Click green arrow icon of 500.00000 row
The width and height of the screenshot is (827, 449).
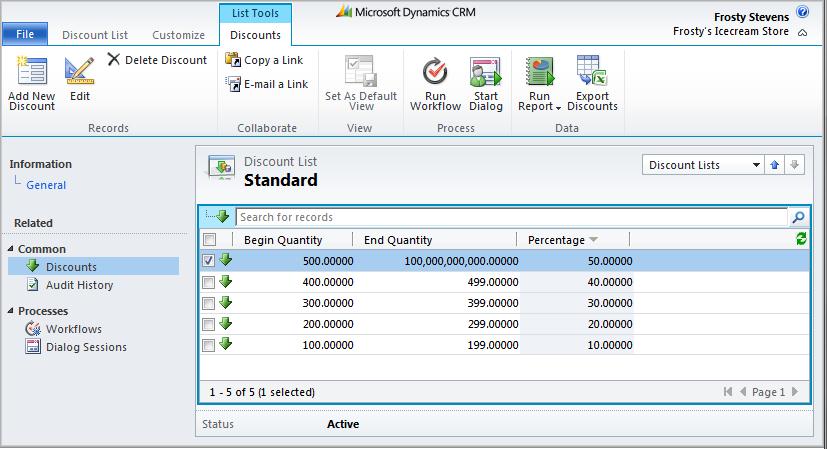pyautogui.click(x=226, y=260)
